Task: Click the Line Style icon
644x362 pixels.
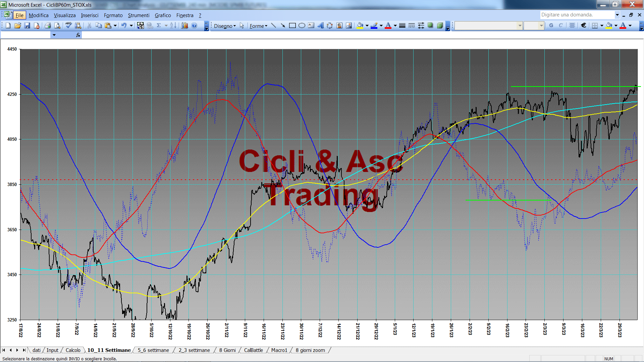Action: (x=402, y=25)
